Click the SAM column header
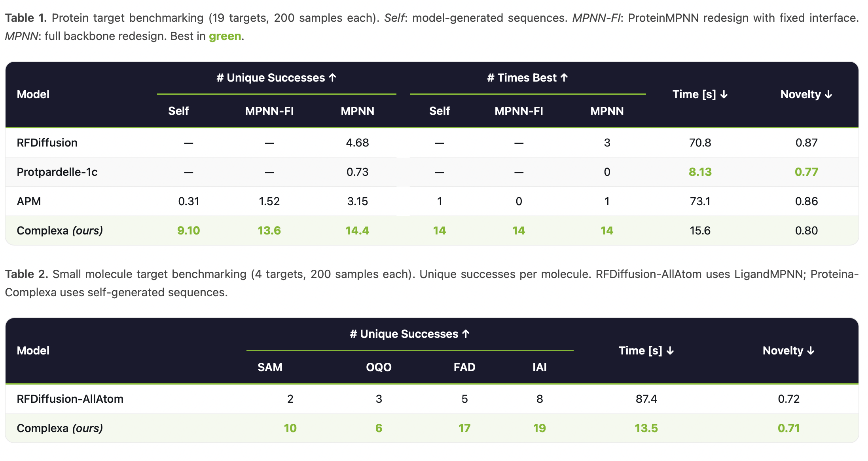This screenshot has height=461, width=868. [270, 367]
